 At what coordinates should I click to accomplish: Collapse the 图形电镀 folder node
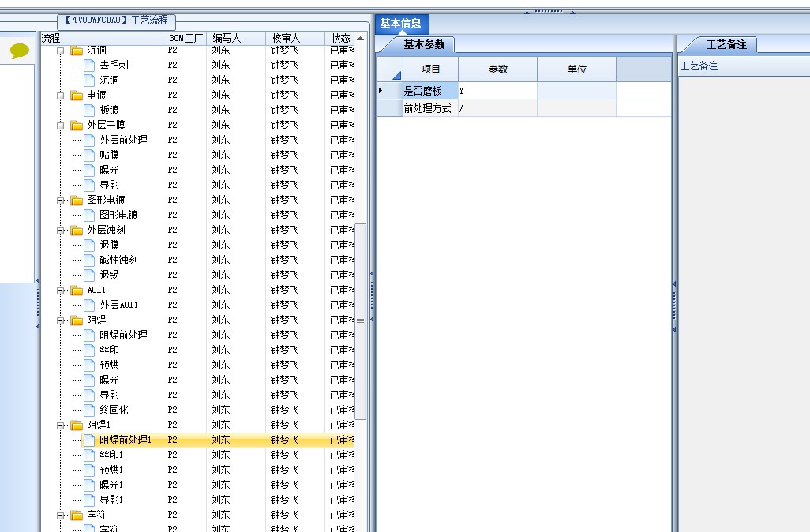coord(61,200)
